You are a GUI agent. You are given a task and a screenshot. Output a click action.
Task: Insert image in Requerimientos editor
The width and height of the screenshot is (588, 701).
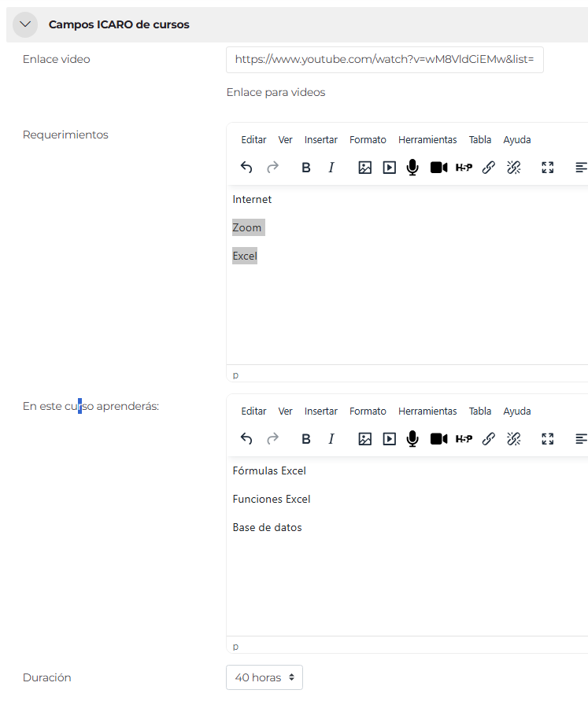tap(364, 168)
